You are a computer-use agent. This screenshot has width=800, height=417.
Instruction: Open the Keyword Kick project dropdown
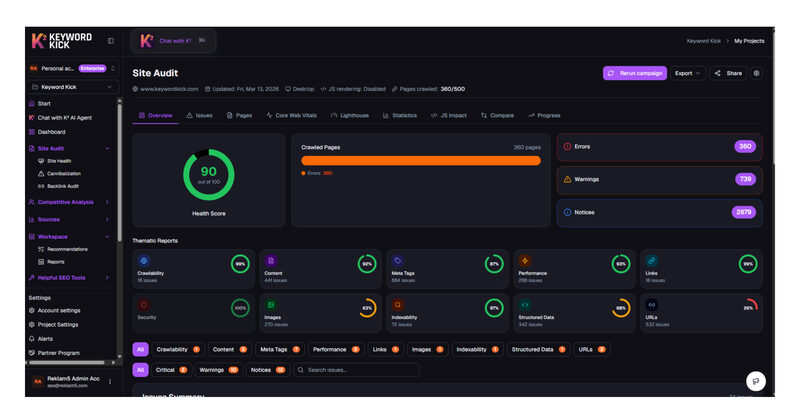[x=72, y=87]
